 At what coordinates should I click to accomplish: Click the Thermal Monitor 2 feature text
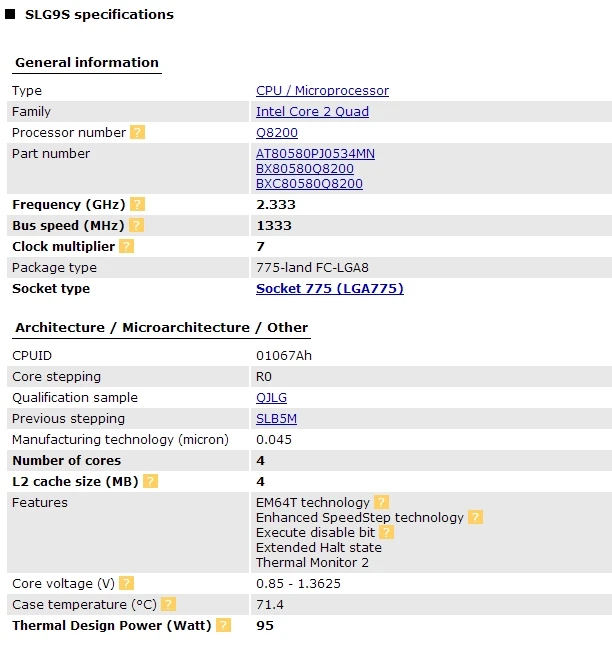click(312, 562)
